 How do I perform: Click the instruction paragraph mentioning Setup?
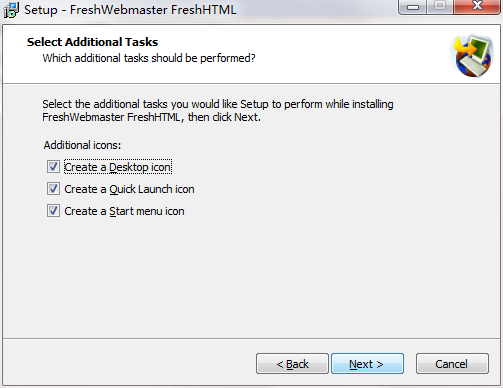pos(218,110)
